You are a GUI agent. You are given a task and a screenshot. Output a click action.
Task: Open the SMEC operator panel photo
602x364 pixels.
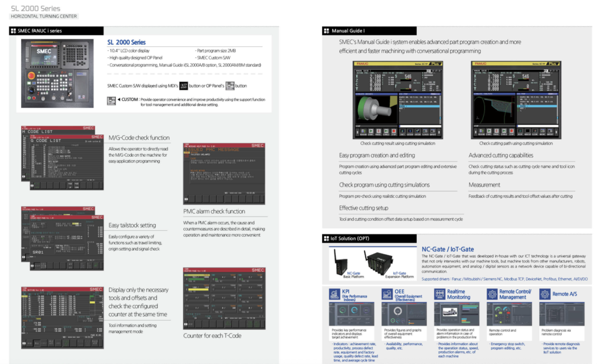point(57,73)
